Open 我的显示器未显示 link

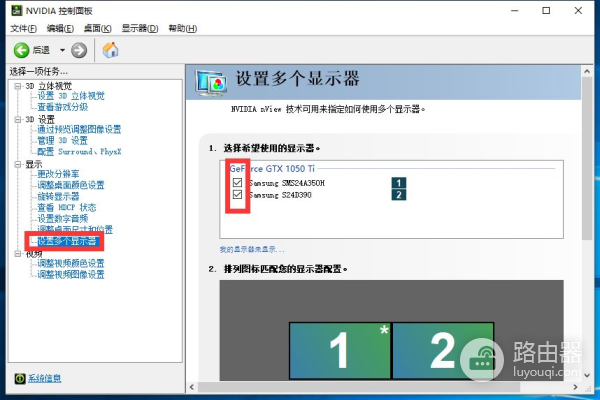click(252, 250)
